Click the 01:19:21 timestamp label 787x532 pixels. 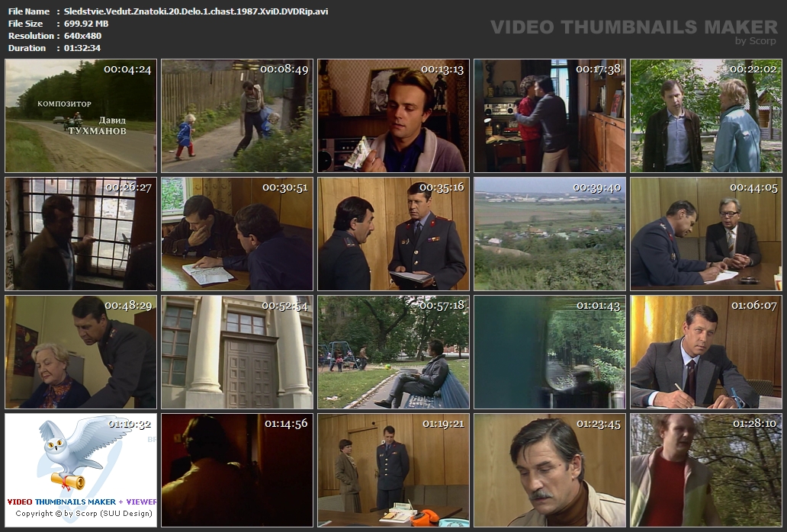pyautogui.click(x=442, y=423)
